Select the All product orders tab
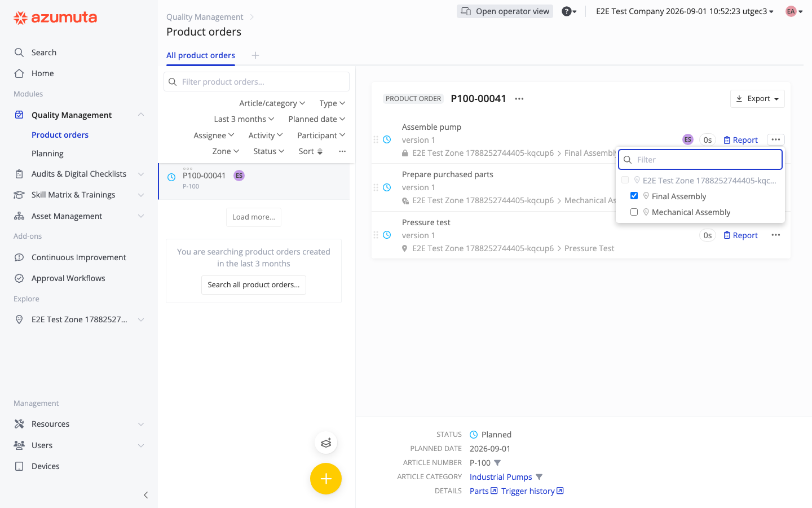The height and width of the screenshot is (508, 812). tap(201, 55)
